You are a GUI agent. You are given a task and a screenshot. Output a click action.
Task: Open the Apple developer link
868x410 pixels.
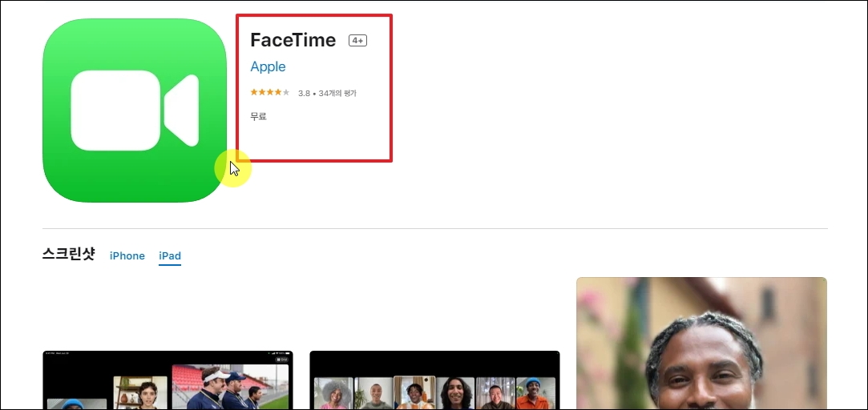coord(268,67)
